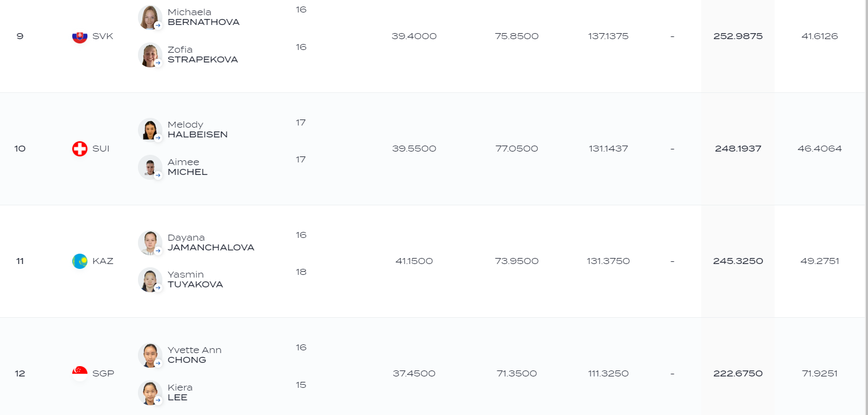Open Dayana Jamanchalova's profile photo

(150, 242)
